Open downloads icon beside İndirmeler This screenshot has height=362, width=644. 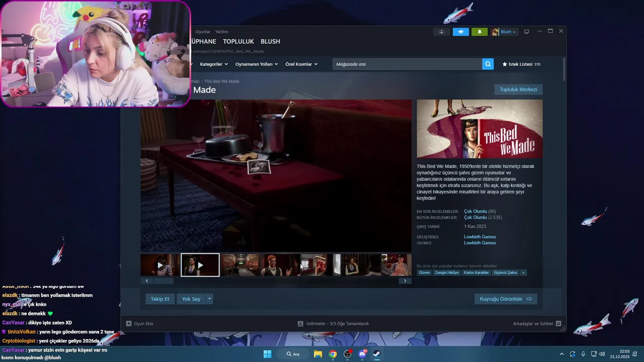tap(300, 324)
